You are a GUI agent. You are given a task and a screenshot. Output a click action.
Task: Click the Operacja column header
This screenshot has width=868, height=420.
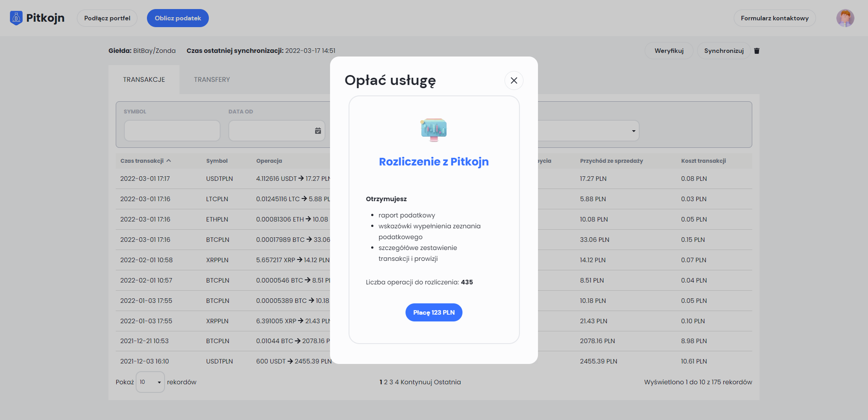[x=269, y=161]
